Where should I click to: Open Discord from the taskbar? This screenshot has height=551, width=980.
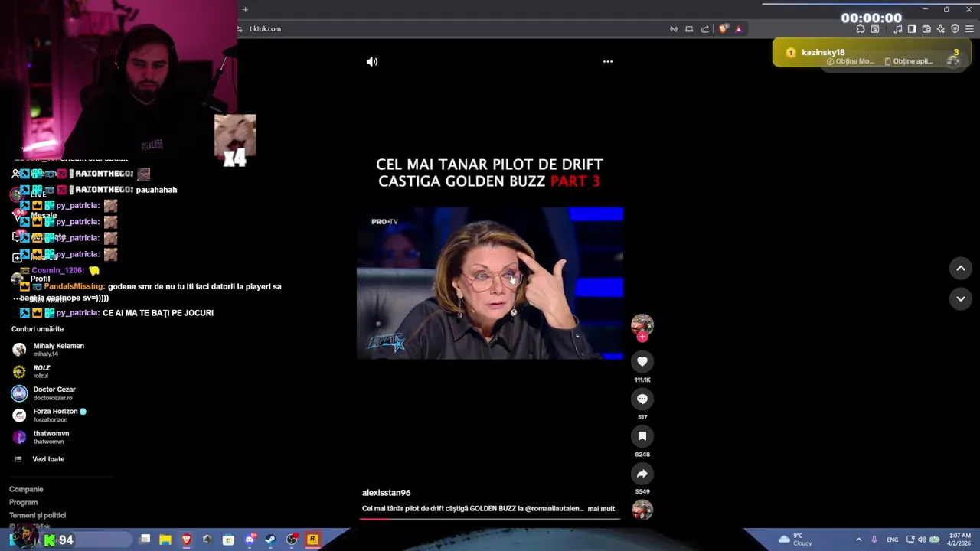coord(250,540)
